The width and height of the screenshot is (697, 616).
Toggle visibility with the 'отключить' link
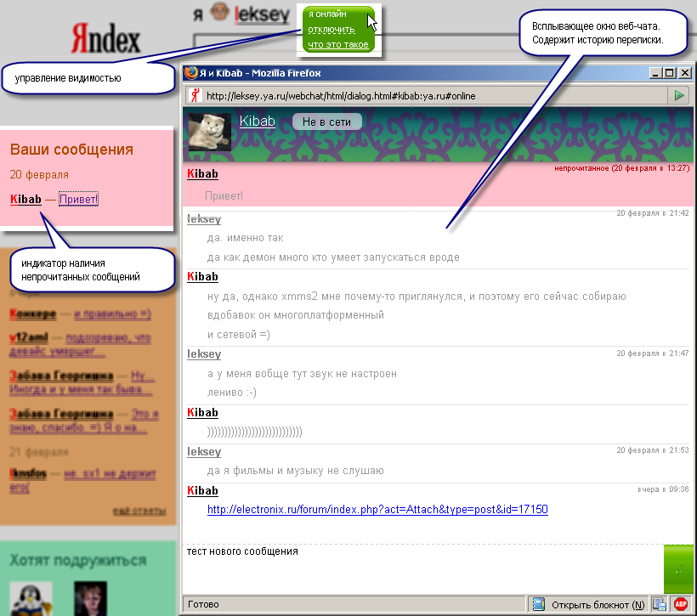click(331, 29)
